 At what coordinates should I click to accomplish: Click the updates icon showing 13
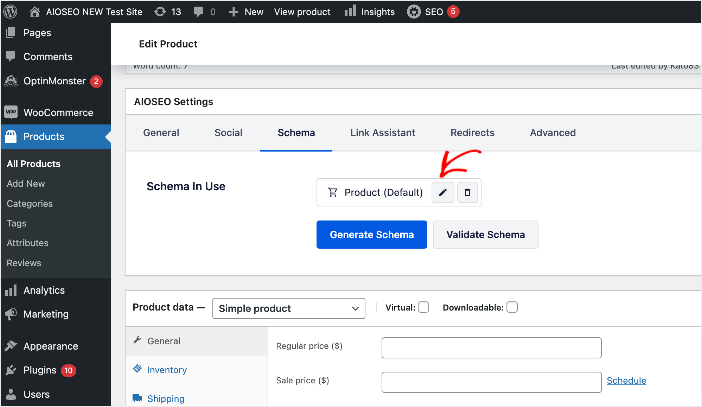[x=168, y=12]
